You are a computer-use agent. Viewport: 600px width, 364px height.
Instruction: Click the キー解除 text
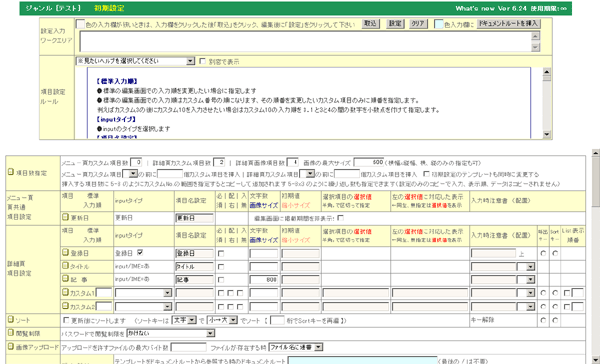[x=482, y=320]
